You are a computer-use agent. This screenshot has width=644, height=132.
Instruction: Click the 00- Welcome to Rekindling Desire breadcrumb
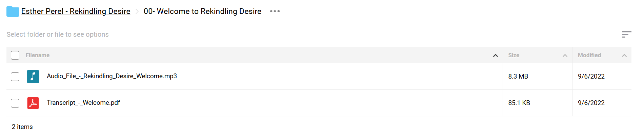click(x=202, y=11)
